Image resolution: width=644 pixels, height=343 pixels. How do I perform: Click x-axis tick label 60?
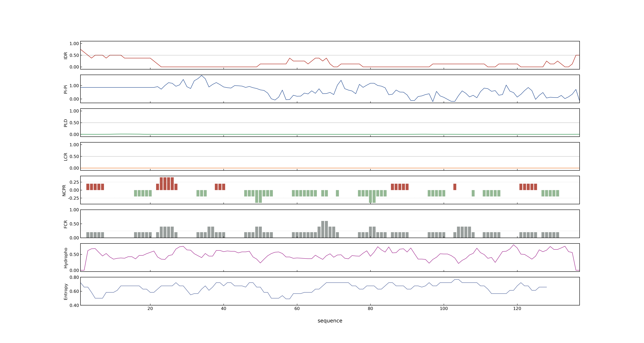point(297,308)
